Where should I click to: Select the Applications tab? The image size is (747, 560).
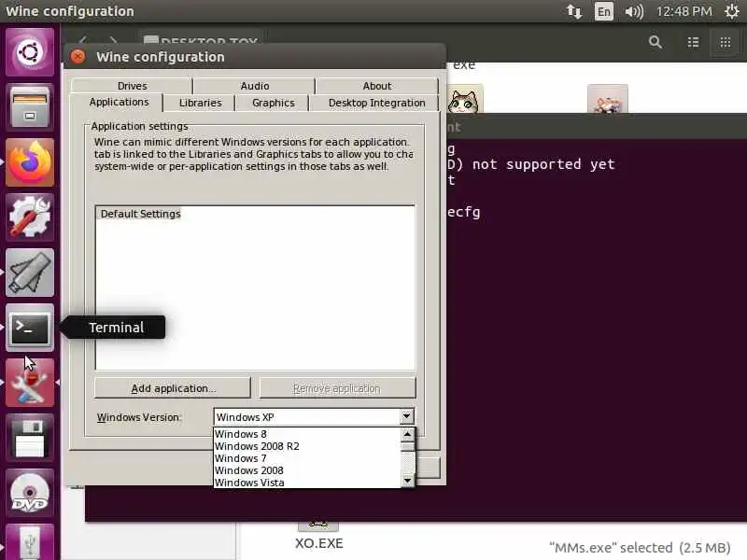119,103
